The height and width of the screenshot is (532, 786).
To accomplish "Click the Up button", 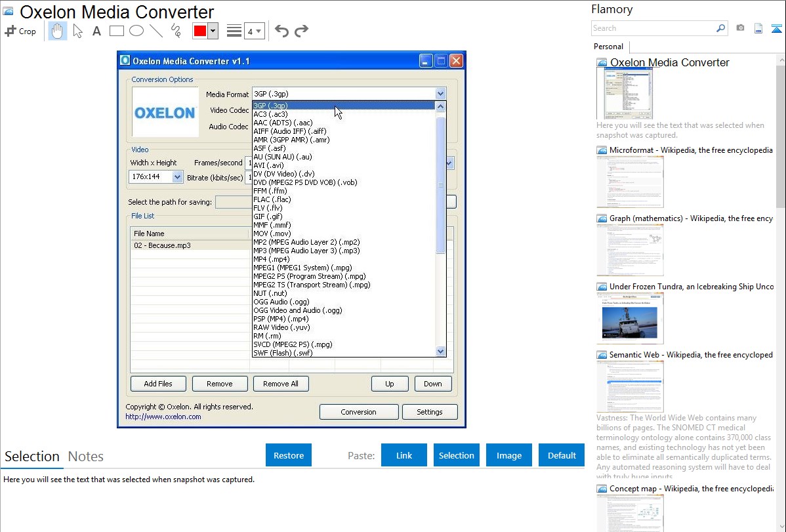I will (390, 384).
